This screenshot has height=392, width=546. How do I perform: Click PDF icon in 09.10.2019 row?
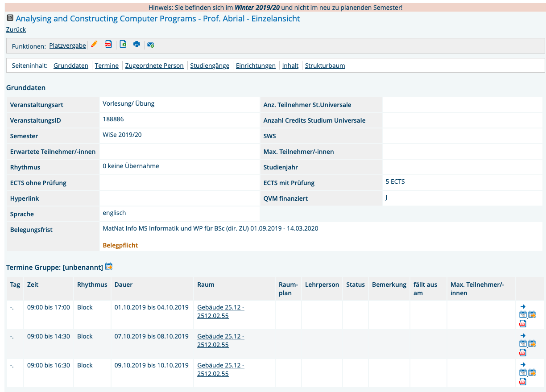coord(523,381)
